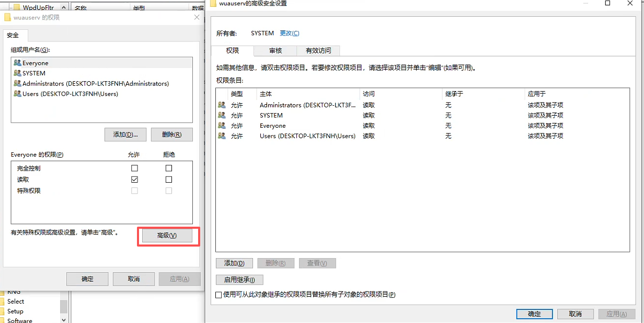Click the highlighted 高级(V) button
The image size is (644, 323).
coord(168,236)
